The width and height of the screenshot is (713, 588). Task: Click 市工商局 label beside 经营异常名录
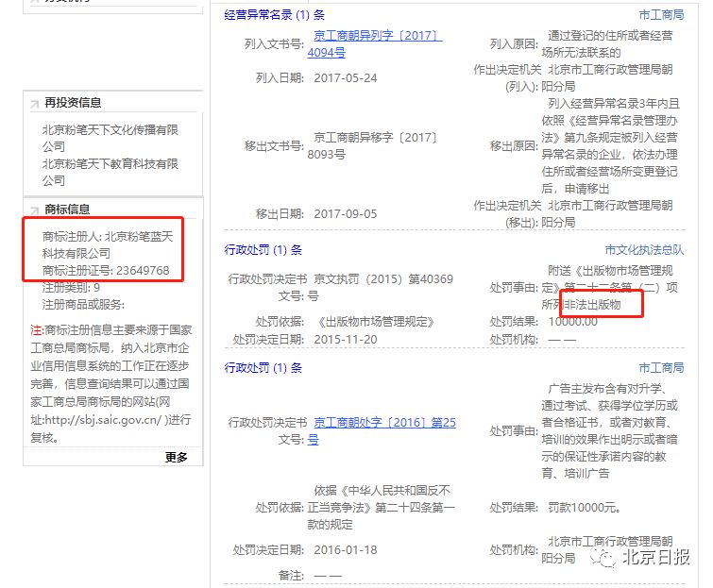661,15
